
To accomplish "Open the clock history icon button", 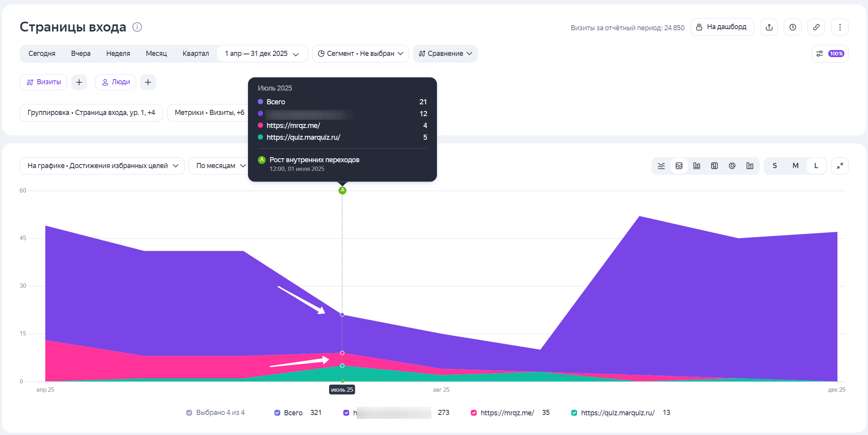I will coord(793,27).
